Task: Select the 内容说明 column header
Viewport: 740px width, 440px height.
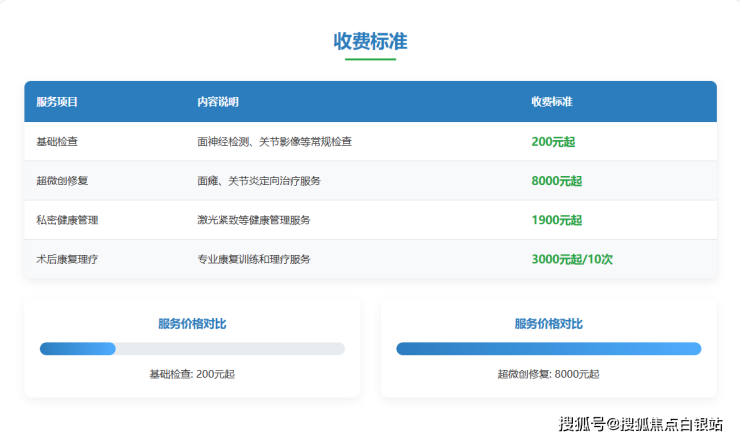Action: click(217, 102)
